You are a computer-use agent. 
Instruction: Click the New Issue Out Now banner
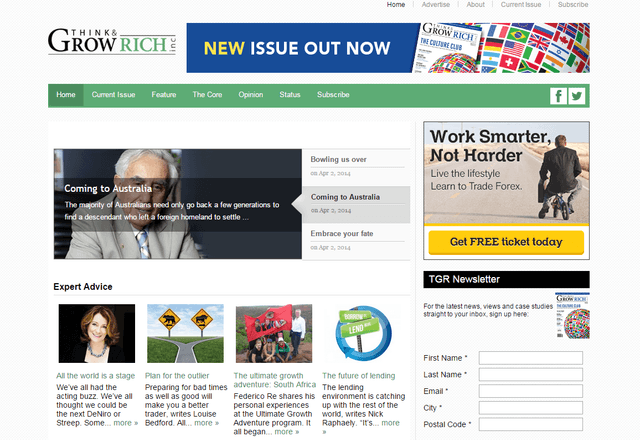[388, 48]
